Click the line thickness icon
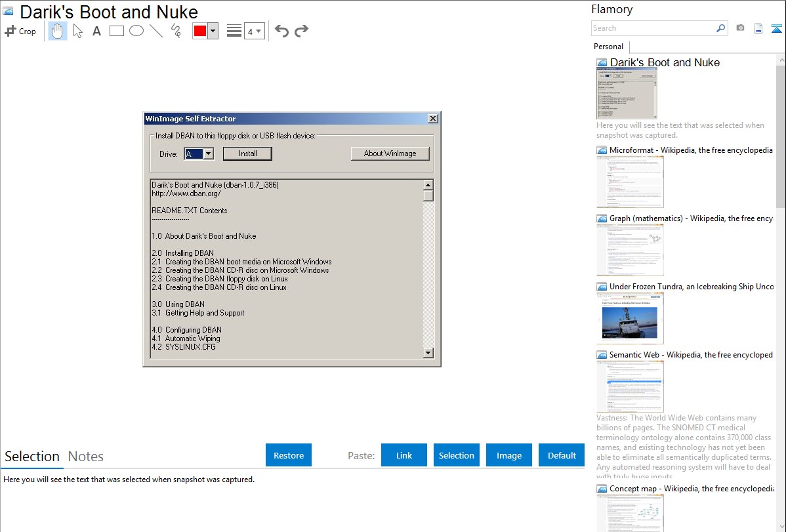 pyautogui.click(x=234, y=31)
